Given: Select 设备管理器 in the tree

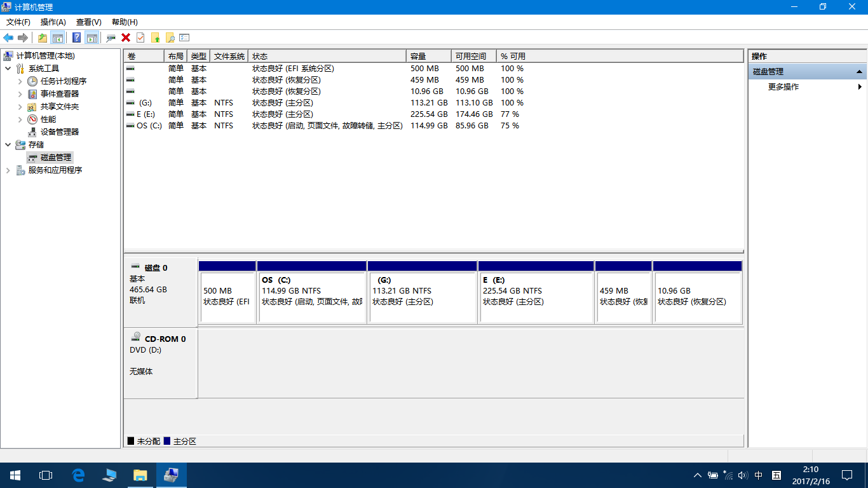Looking at the screenshot, I should pyautogui.click(x=60, y=132).
